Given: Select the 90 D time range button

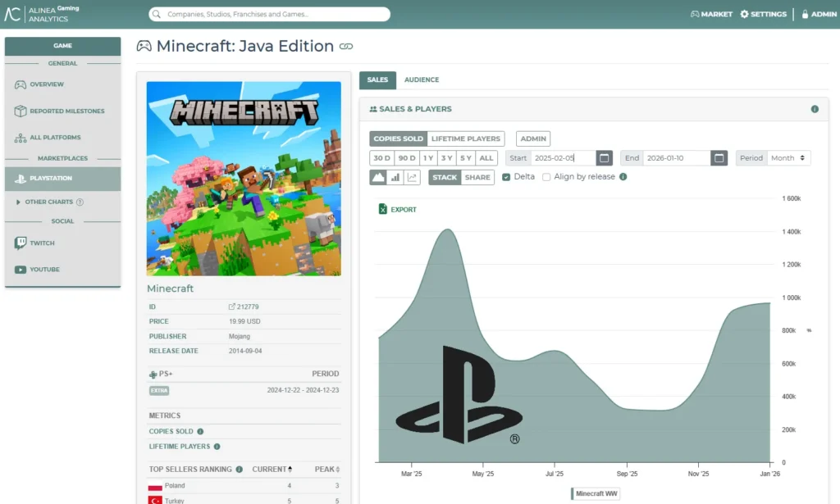Looking at the screenshot, I should click(x=406, y=158).
